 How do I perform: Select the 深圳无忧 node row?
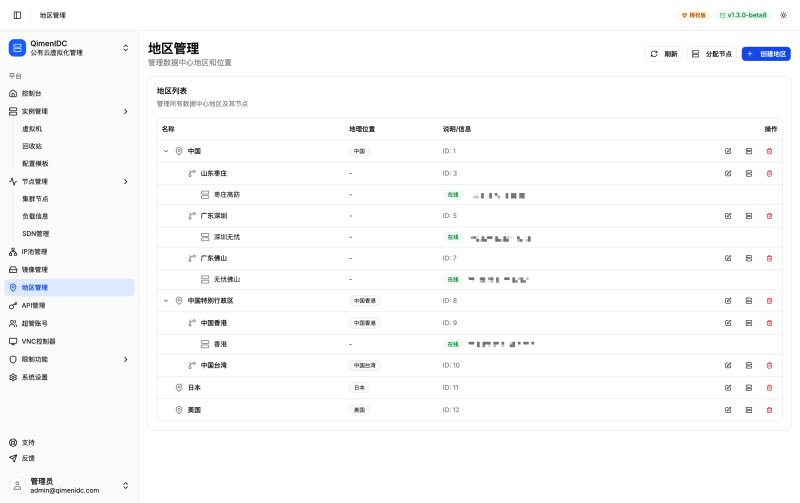tap(469, 237)
